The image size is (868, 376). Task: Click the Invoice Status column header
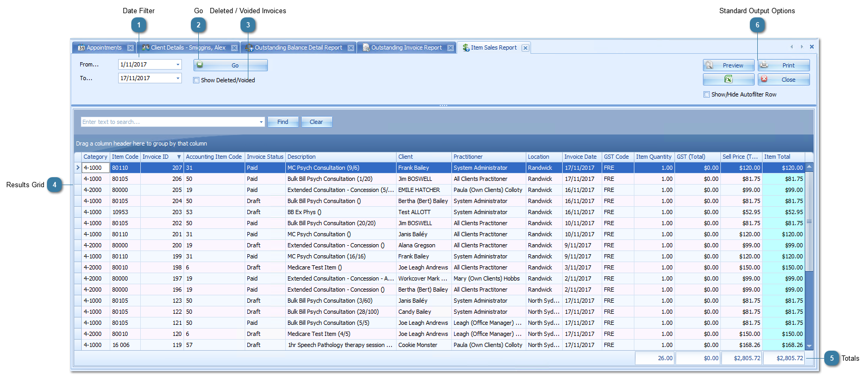pos(265,157)
